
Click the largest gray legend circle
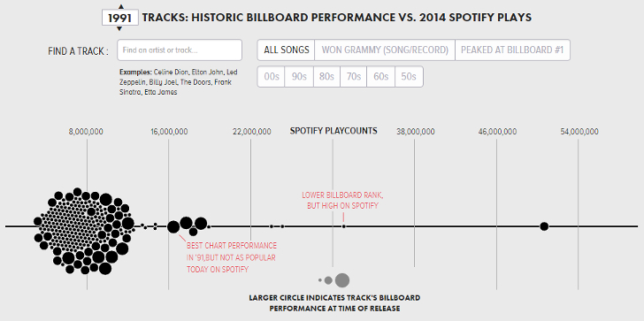(342, 280)
